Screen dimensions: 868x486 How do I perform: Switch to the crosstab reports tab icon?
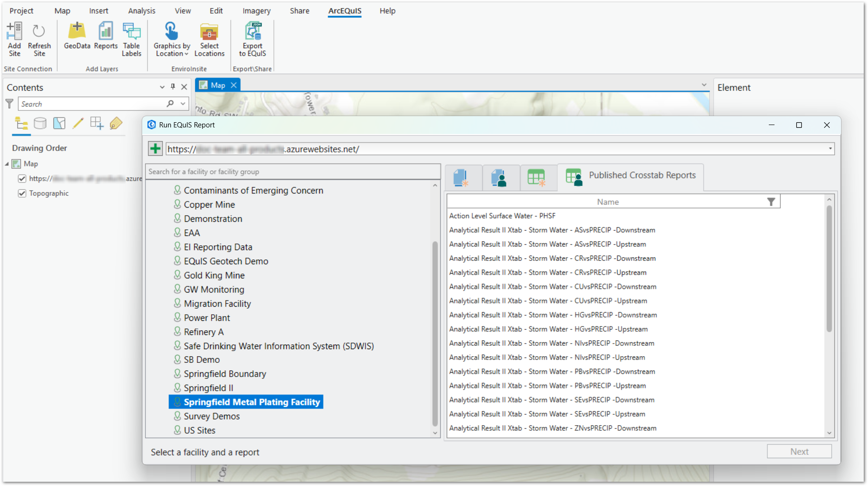click(536, 178)
